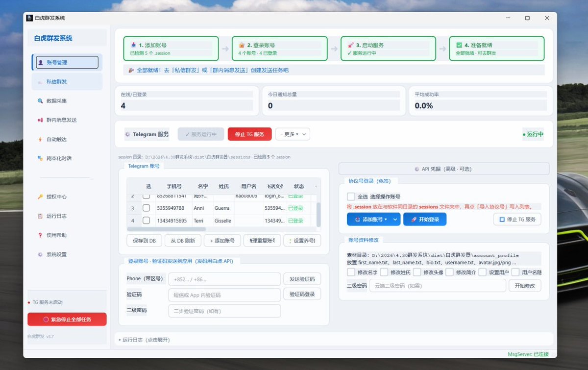Image resolution: width=588 pixels, height=370 pixels.
Task: Click the inbox icon in step 1 添加账号
Action: 133,45
